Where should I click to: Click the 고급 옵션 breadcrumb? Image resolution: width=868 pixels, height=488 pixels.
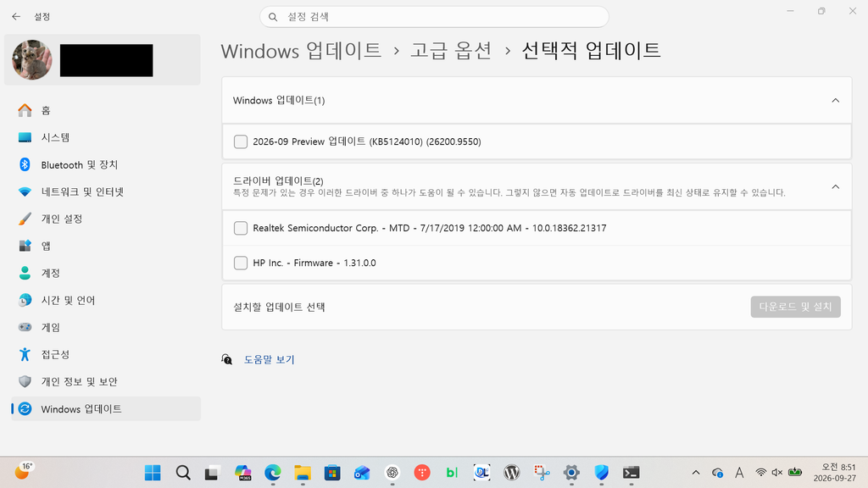coord(451,51)
